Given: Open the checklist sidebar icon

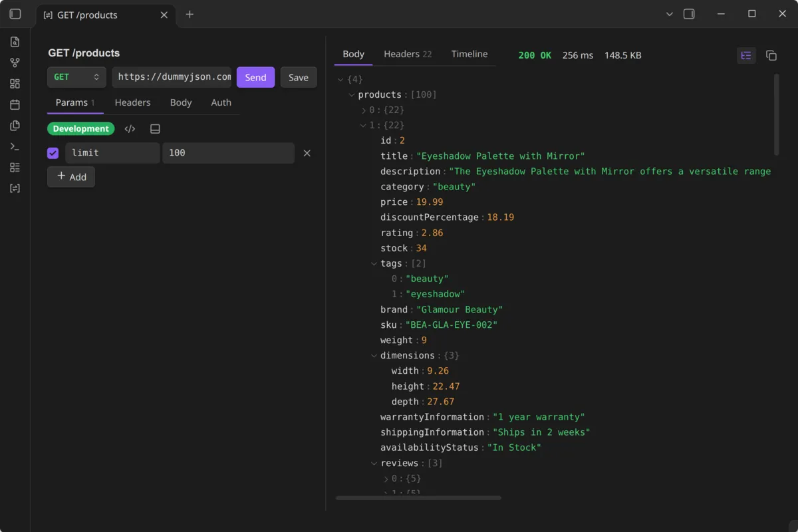Looking at the screenshot, I should click(x=15, y=168).
